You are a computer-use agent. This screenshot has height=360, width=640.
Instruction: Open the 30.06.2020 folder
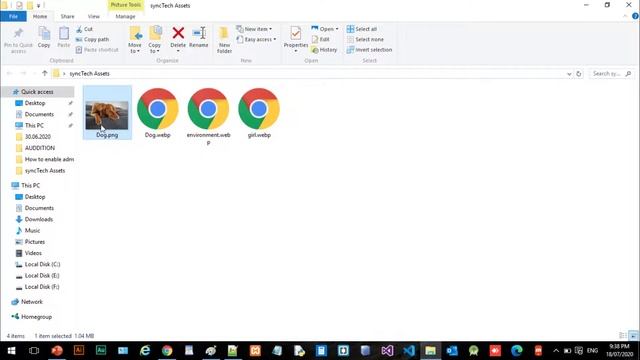(38, 137)
